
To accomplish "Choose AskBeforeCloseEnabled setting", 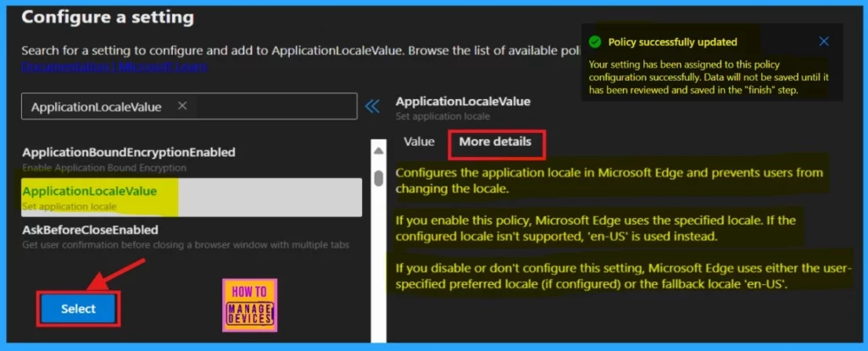I will (191, 237).
